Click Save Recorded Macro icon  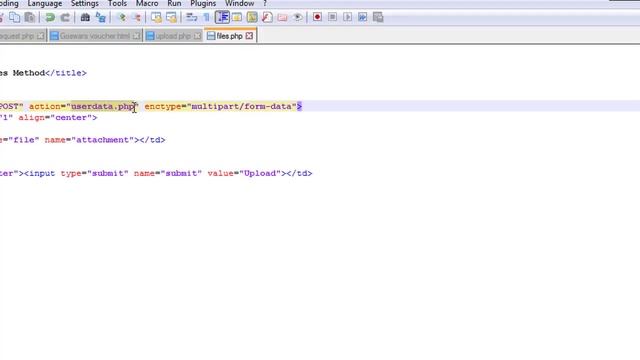(x=378, y=17)
